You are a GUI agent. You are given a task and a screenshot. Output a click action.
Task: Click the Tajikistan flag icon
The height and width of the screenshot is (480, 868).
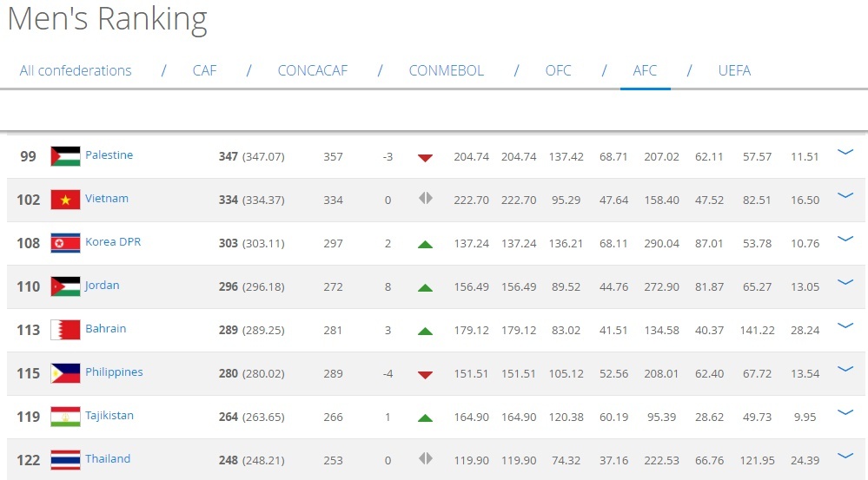pos(65,417)
